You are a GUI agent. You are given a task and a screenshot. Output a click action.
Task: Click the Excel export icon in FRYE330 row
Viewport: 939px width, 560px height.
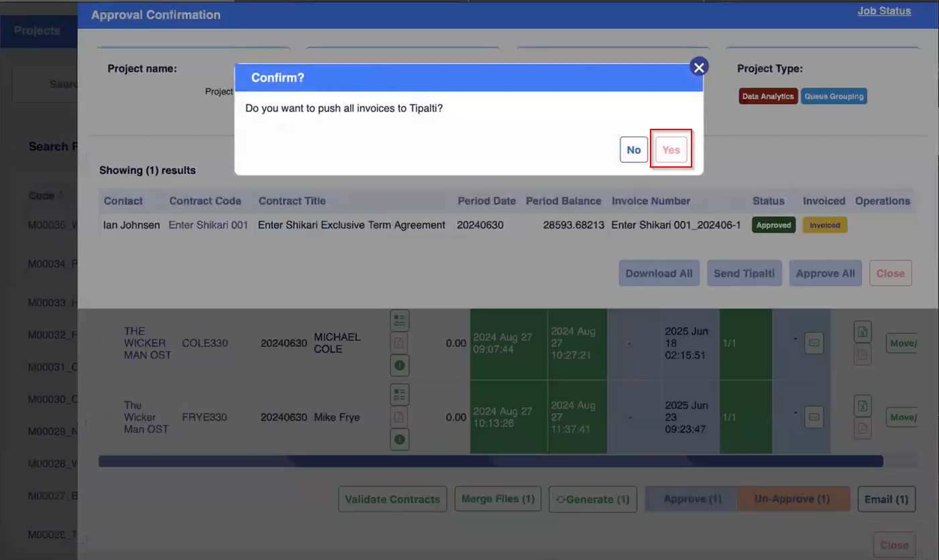(863, 405)
